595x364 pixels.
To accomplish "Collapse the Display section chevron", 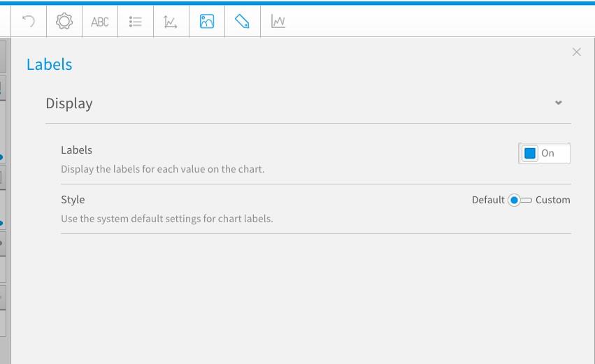I will [x=558, y=103].
